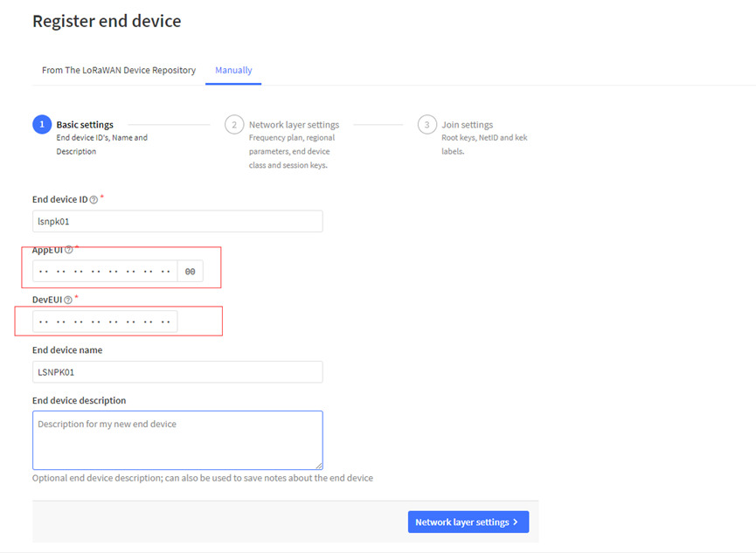Focus the AppEUI byte input field

[x=105, y=272]
